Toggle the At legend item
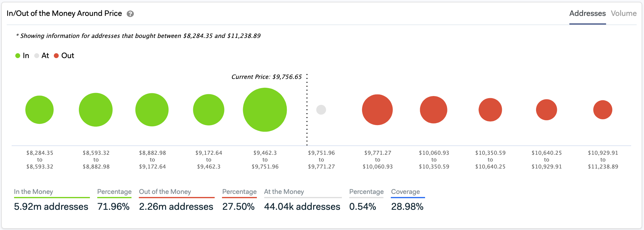 42,56
